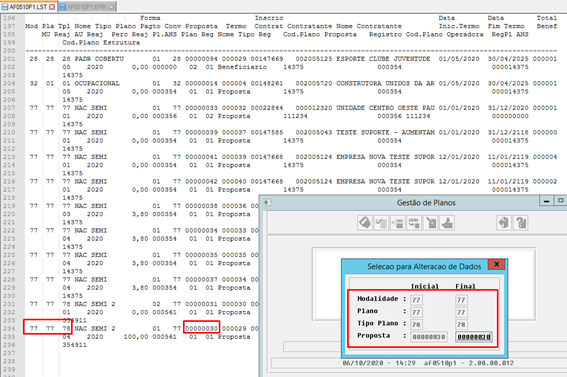
Task: Open help via the question mark icon
Action: coord(520,223)
